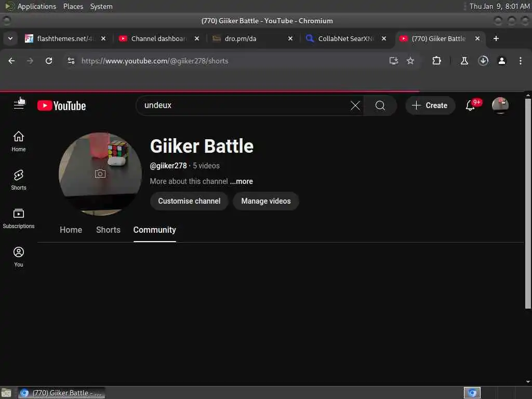
Task: Open the account avatar menu
Action: tap(500, 105)
